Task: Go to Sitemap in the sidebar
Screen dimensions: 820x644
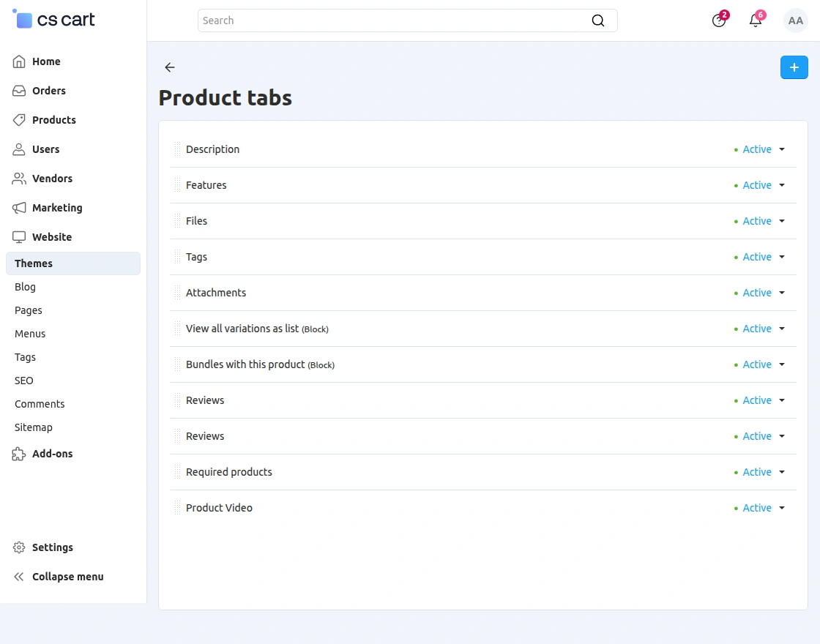Action: 34,427
